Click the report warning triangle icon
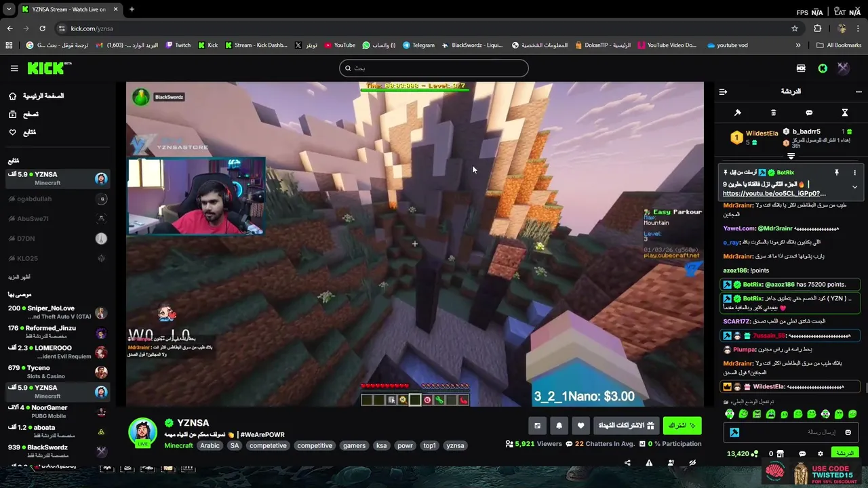This screenshot has height=488, width=868. pyautogui.click(x=649, y=463)
